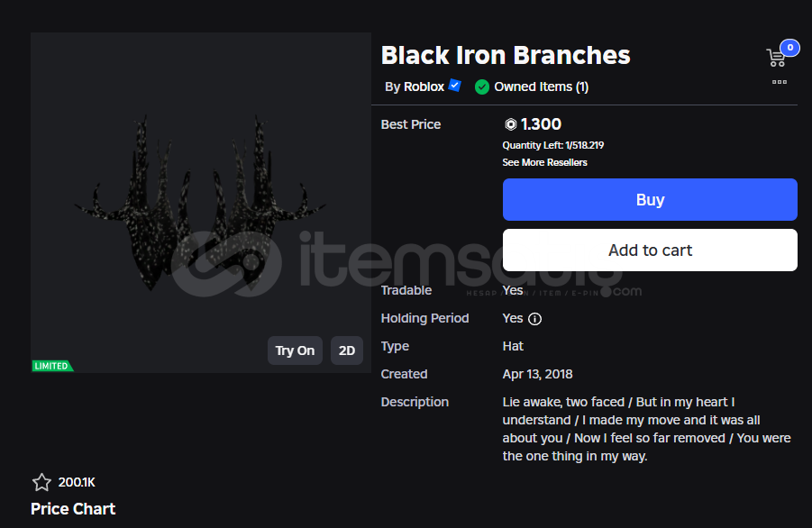Screen dimensions: 812x528
Task: Click the Owned Items (1) link
Action: [541, 86]
